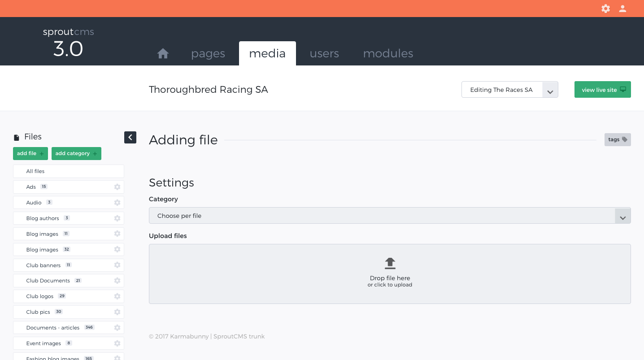
Task: Select the Club logos category
Action: pyautogui.click(x=69, y=296)
